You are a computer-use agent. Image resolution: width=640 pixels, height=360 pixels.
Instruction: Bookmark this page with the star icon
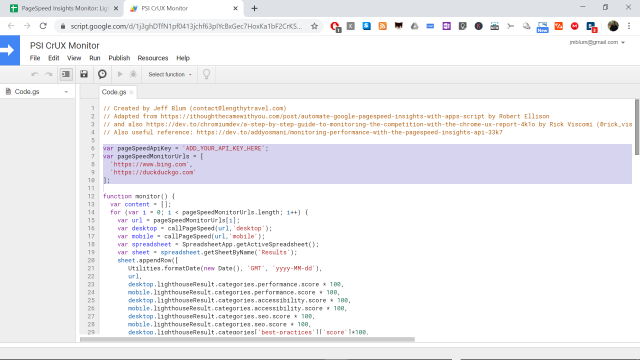pos(314,26)
